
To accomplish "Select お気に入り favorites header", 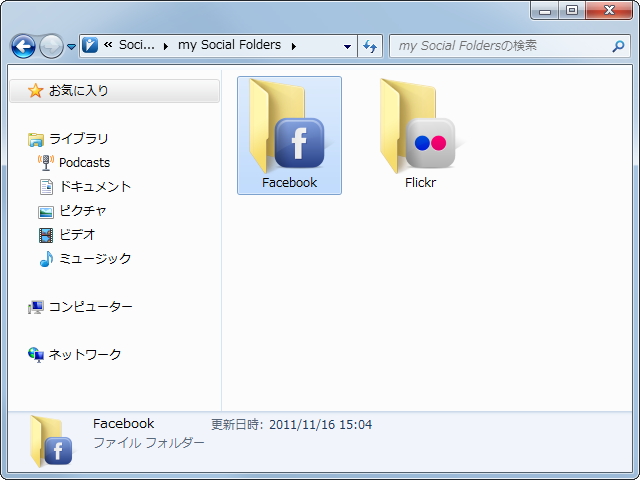I will click(114, 91).
